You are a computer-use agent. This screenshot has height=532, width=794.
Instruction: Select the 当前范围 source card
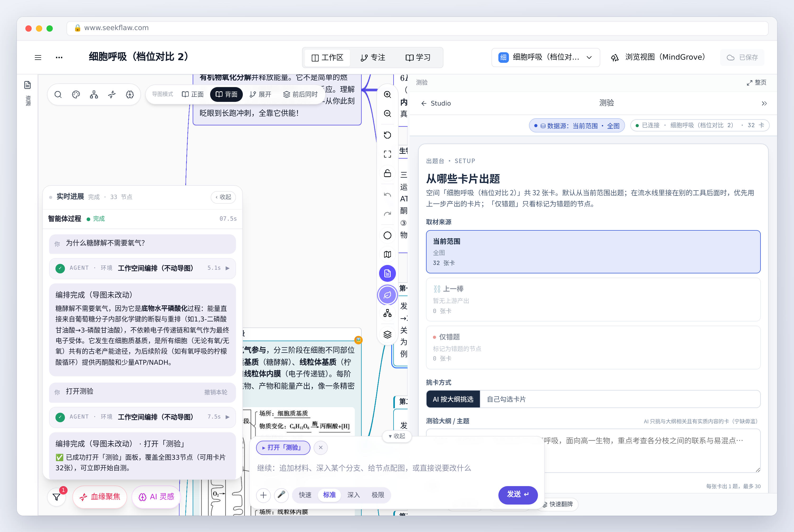pos(593,252)
